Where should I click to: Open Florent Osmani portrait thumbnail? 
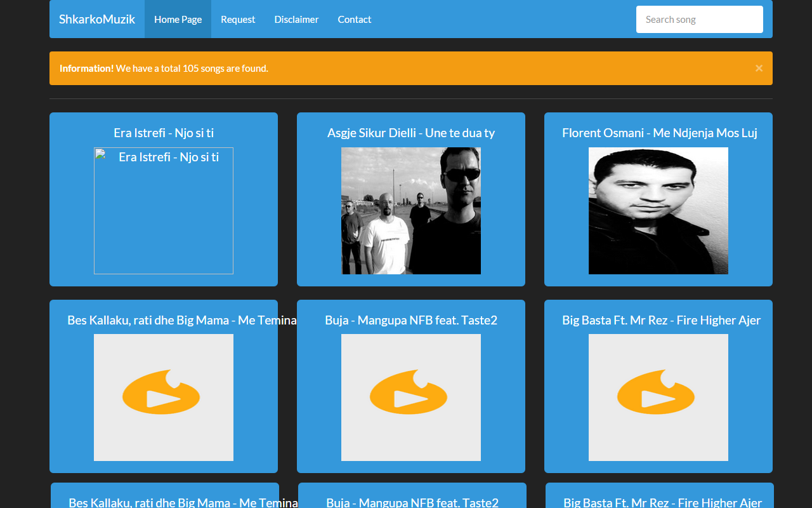[658, 211]
